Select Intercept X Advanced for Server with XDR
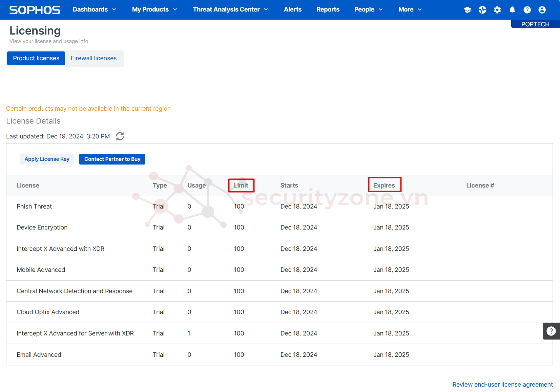Screen dimensions: 560x392 click(x=75, y=333)
